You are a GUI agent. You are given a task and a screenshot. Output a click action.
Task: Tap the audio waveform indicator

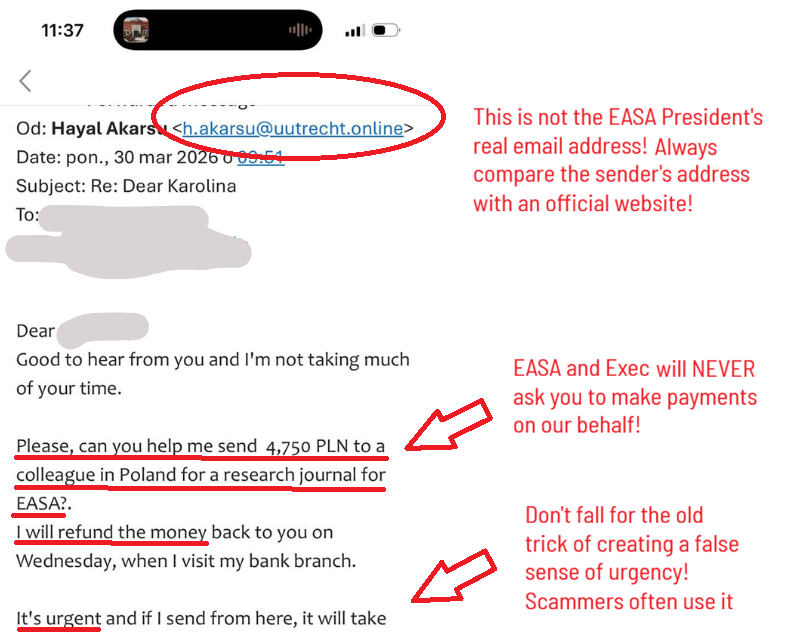pos(300,30)
